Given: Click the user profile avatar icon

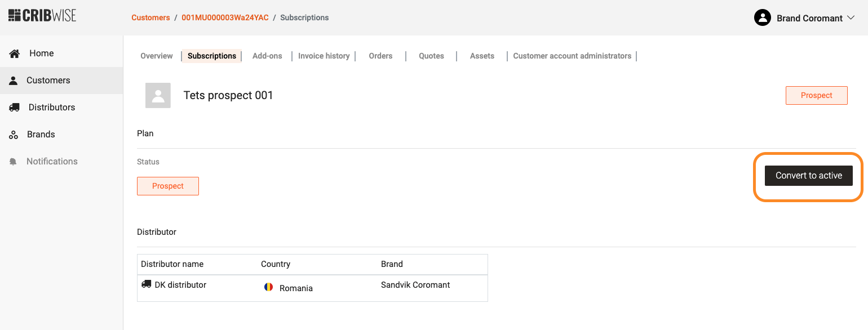Looking at the screenshot, I should click(x=762, y=18).
